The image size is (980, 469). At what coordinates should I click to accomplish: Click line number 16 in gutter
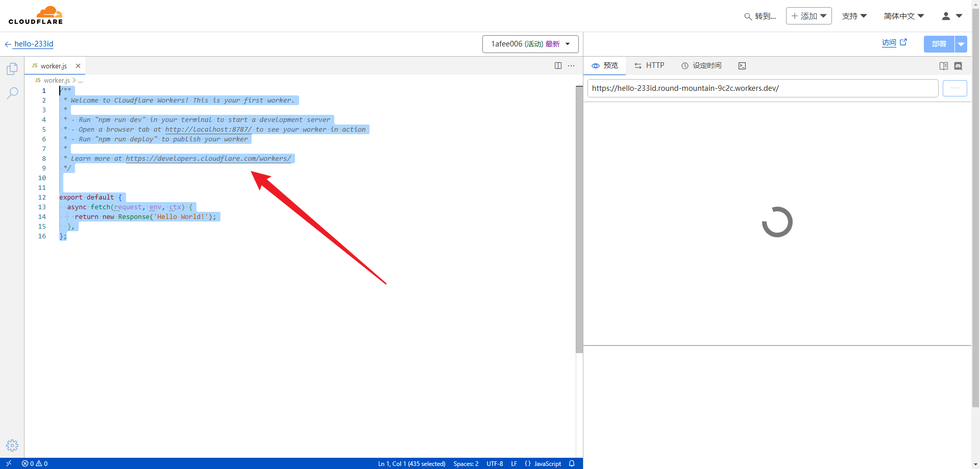[x=42, y=236]
